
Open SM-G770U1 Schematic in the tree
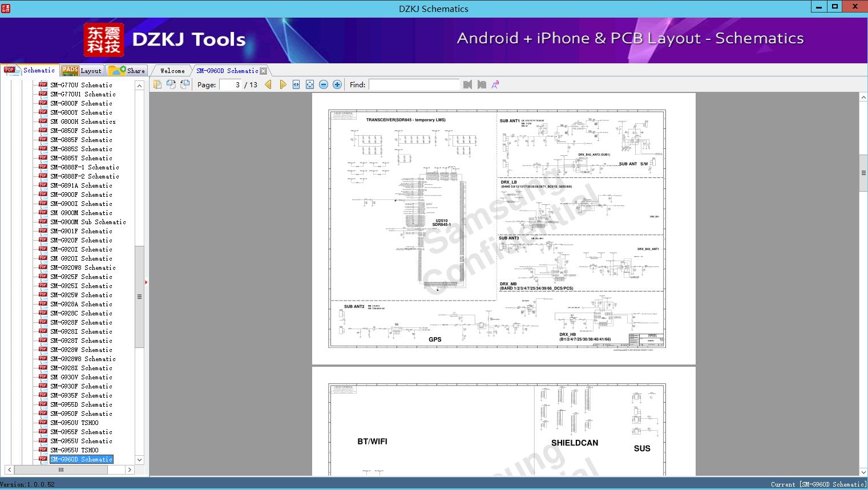(83, 94)
